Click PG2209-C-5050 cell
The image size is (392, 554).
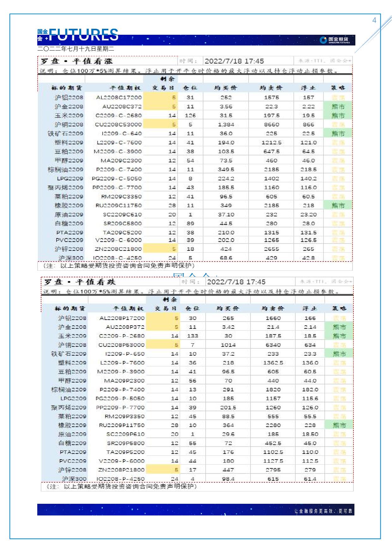click(x=117, y=178)
